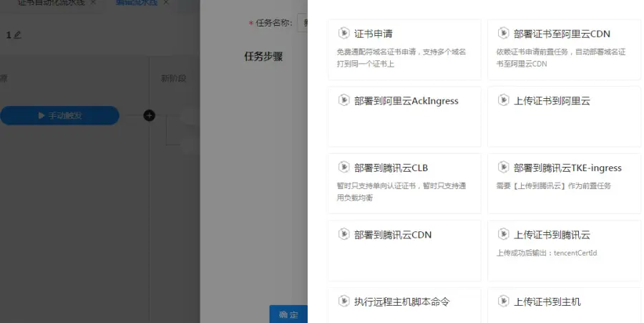Pick the 部署到腾讯云CLB plugin icon
This screenshot has width=644, height=323.
tap(343, 167)
